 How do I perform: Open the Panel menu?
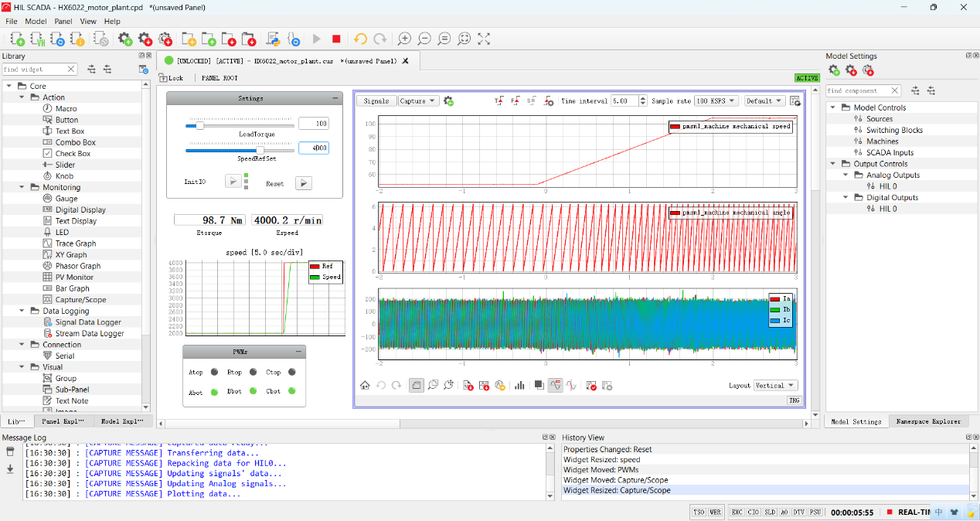coord(63,21)
